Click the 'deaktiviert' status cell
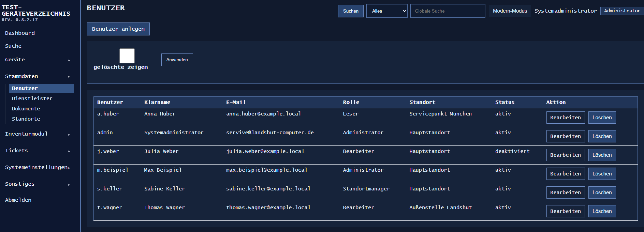644x232 pixels. tap(512, 151)
